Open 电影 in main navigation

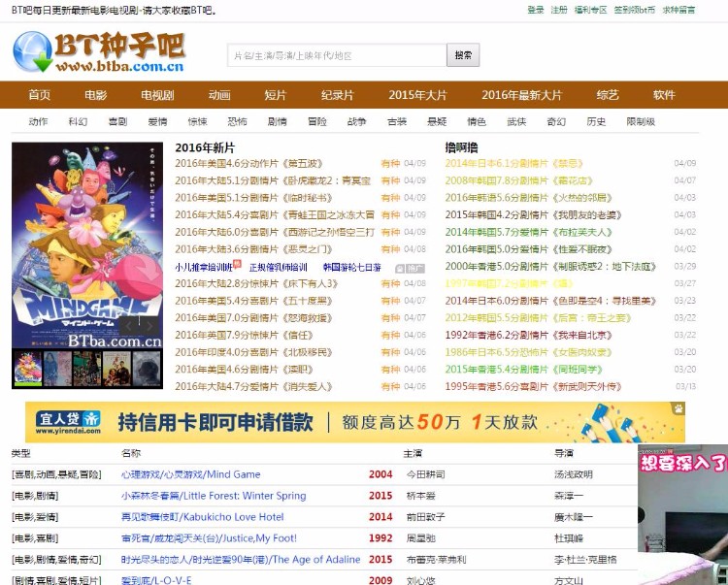(x=96, y=95)
